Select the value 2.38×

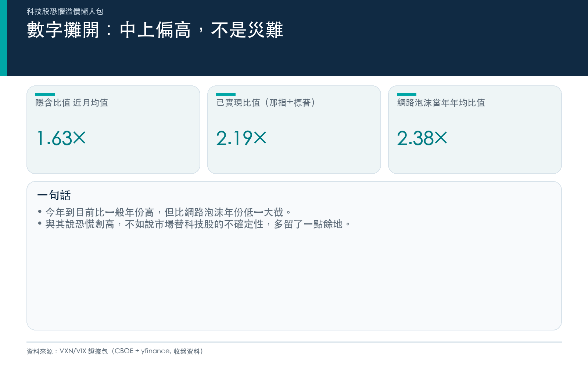click(422, 138)
